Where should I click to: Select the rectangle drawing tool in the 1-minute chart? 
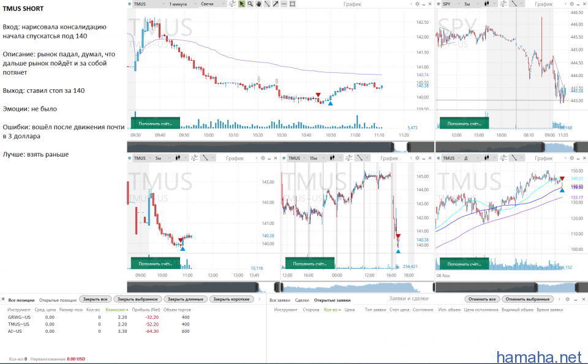coord(293,4)
